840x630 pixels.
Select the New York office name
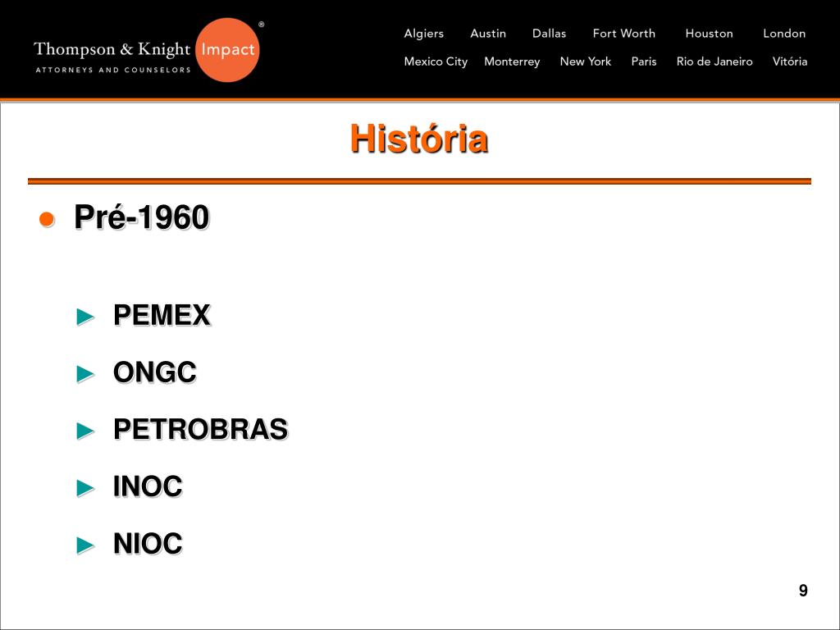pos(586,62)
